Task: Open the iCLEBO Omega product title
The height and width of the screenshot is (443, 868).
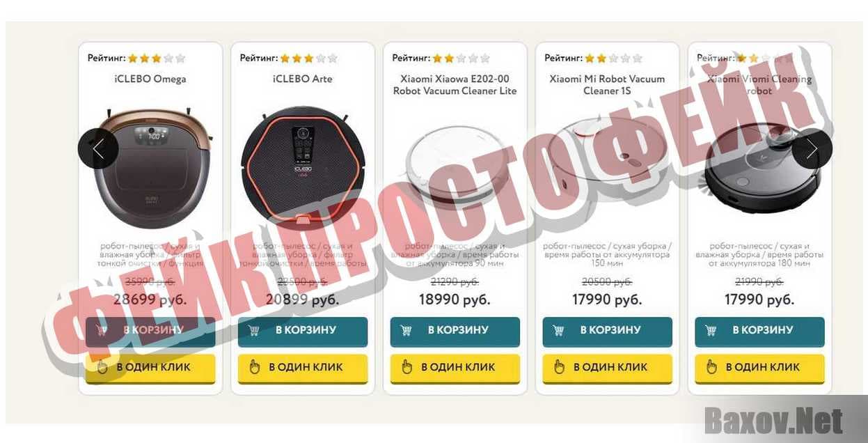Action: (150, 79)
